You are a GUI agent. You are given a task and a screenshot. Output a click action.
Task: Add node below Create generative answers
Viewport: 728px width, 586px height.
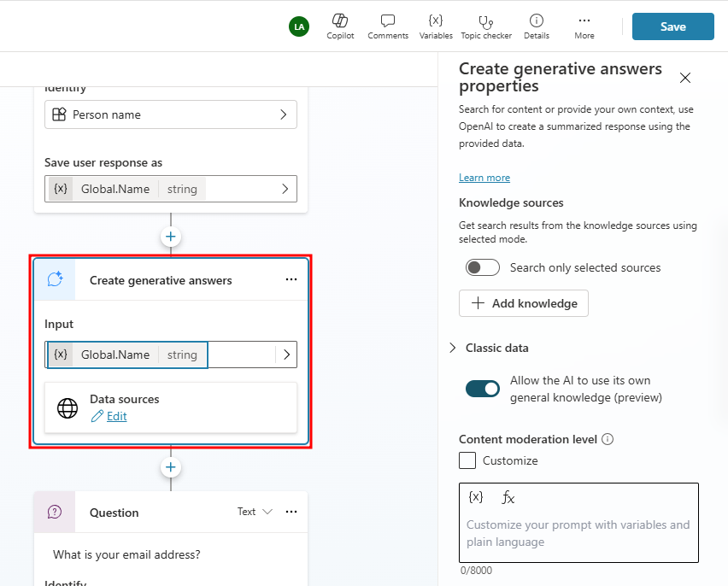[x=170, y=466]
